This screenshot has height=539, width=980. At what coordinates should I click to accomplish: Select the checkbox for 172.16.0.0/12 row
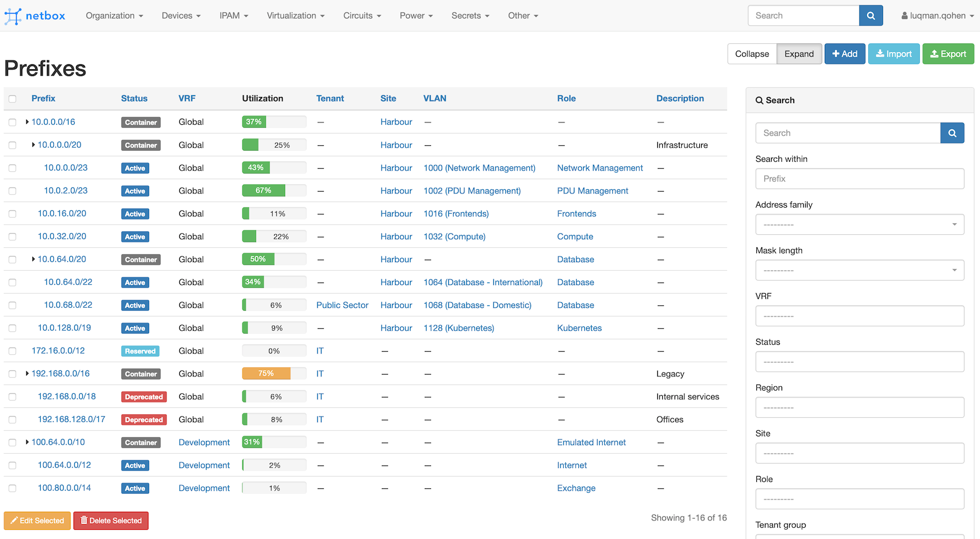click(12, 351)
